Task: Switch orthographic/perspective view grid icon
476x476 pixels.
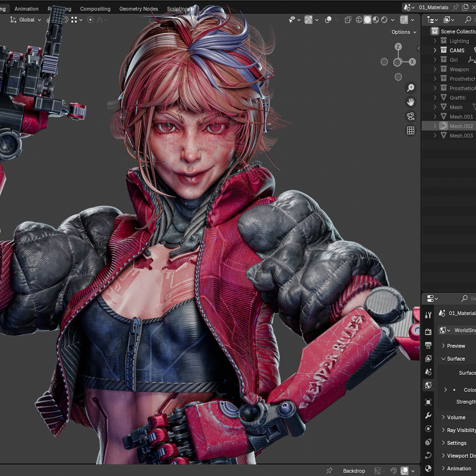Action: pyautogui.click(x=410, y=131)
